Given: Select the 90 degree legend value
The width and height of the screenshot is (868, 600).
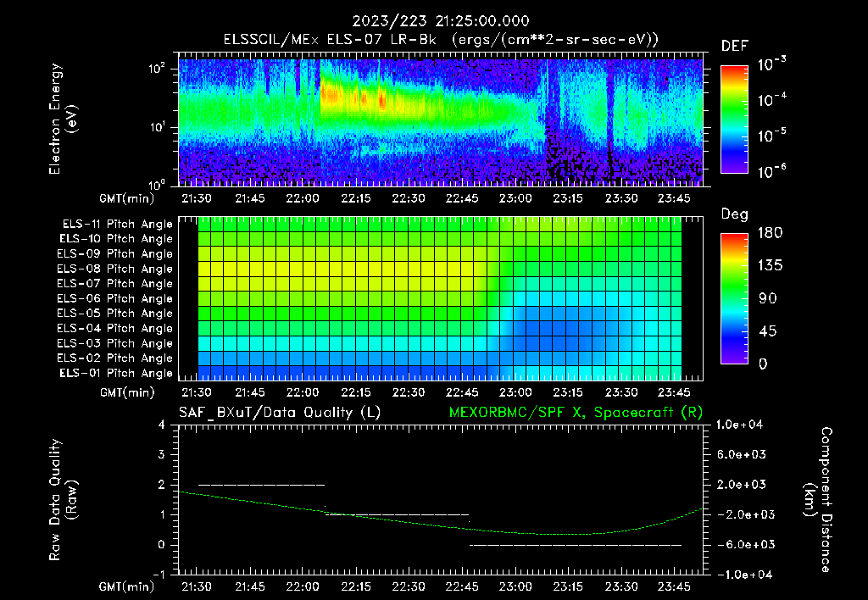Looking at the screenshot, I should [x=768, y=298].
